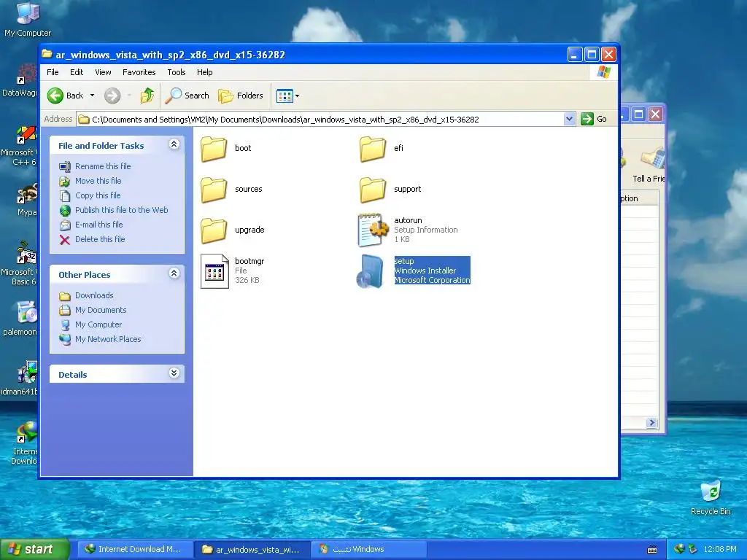The width and height of the screenshot is (747, 560).
Task: Click the keyboard icon in the tray
Action: click(x=652, y=550)
